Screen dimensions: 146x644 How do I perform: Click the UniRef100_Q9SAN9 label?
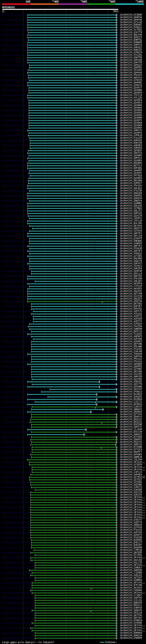(131, 387)
